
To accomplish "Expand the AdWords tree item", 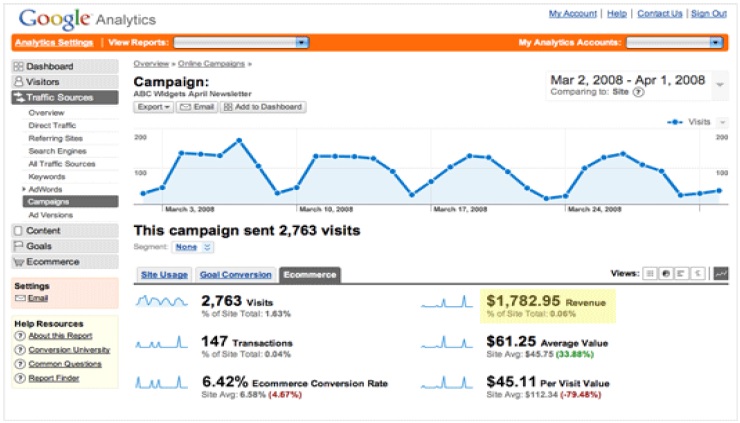I will (24, 188).
